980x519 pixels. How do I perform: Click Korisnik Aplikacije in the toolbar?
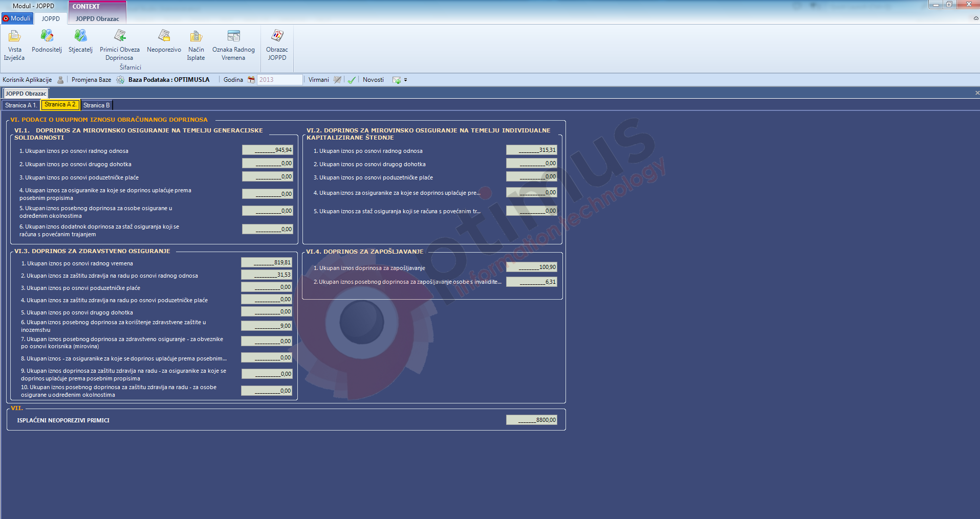27,80
